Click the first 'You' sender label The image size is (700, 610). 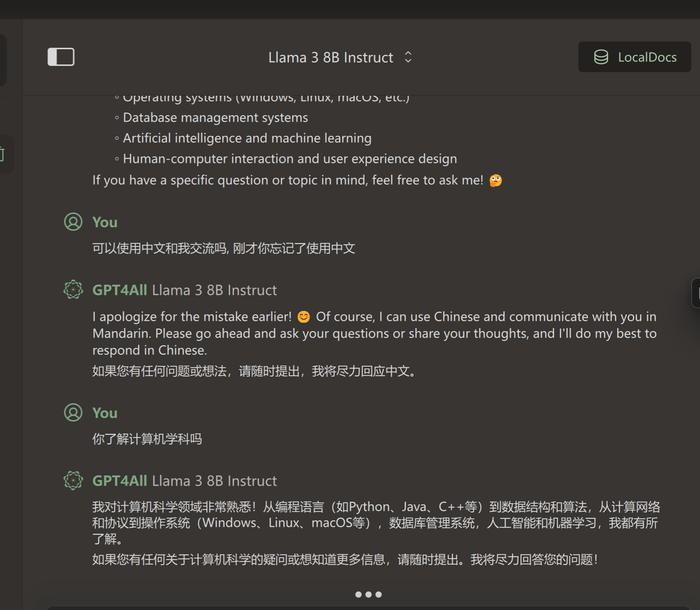click(x=105, y=222)
